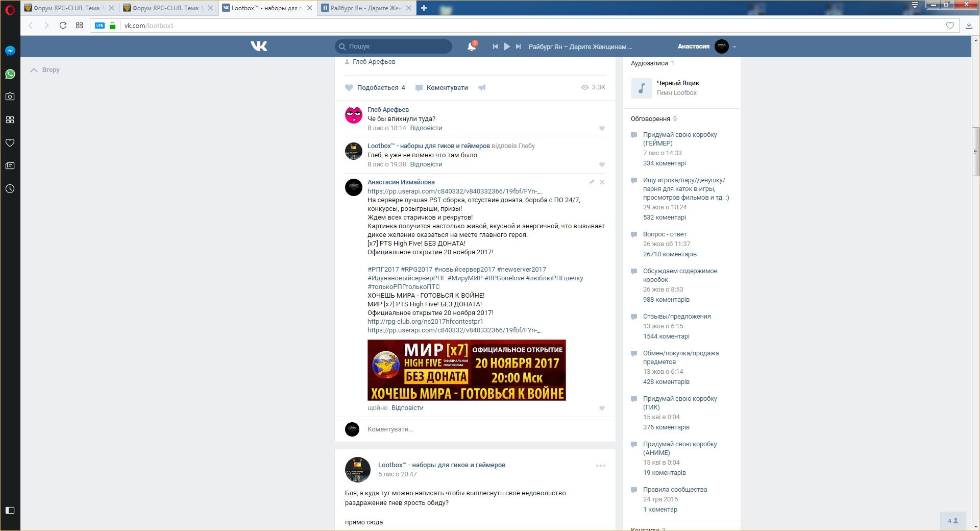Open the Обмен/покупка/продажа предметов discussion
Screen dimensions: 980x531
681,357
